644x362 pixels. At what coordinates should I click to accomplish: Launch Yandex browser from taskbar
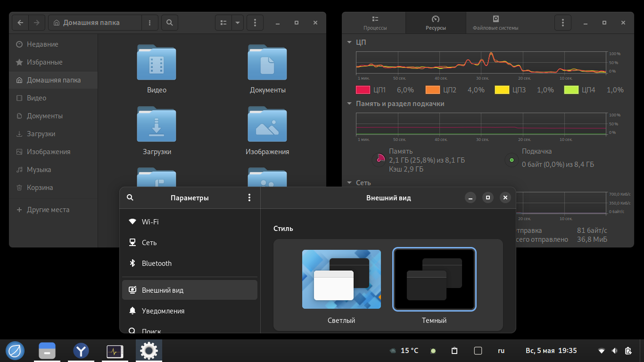click(81, 351)
